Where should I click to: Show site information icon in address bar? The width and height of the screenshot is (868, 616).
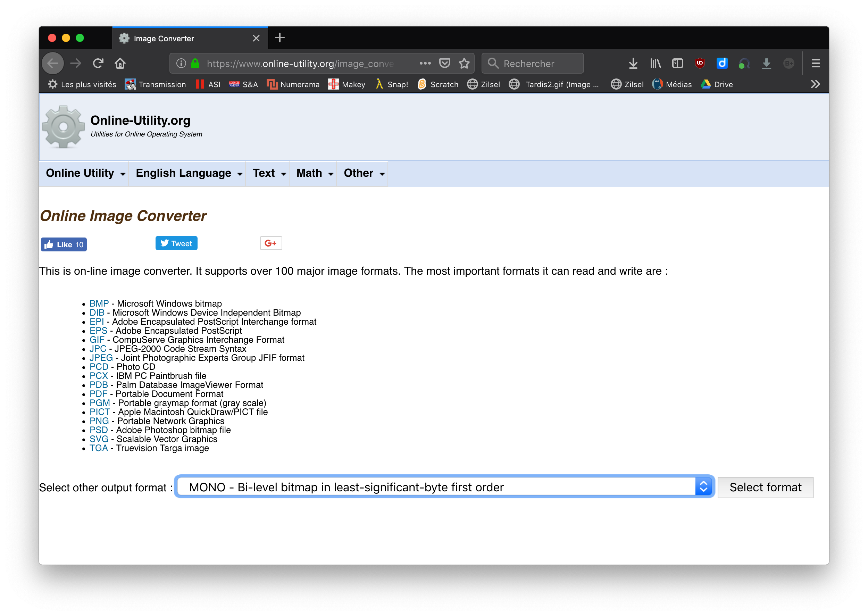(x=181, y=63)
